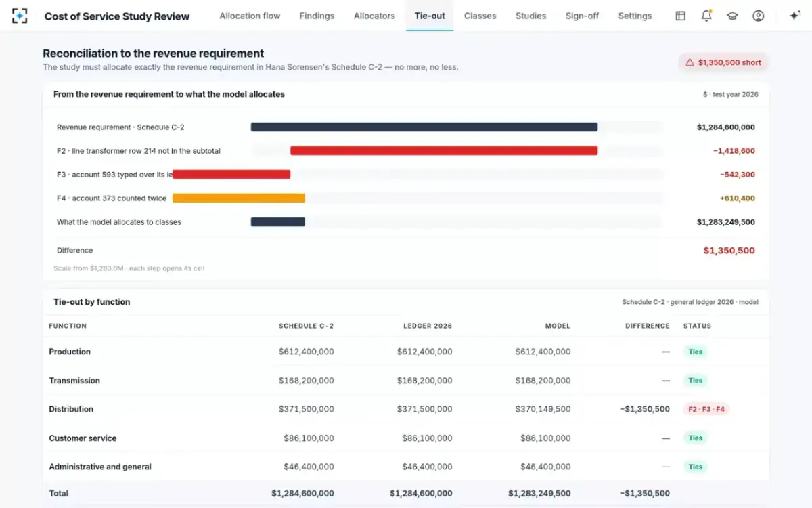Open the sparkle assistant icon
The width and height of the screenshot is (812, 508).
click(795, 16)
